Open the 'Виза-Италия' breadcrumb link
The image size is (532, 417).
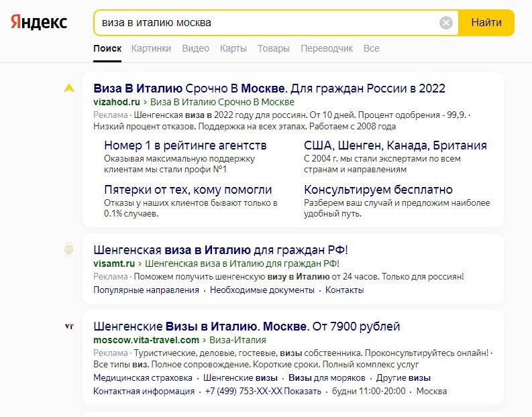(x=237, y=340)
